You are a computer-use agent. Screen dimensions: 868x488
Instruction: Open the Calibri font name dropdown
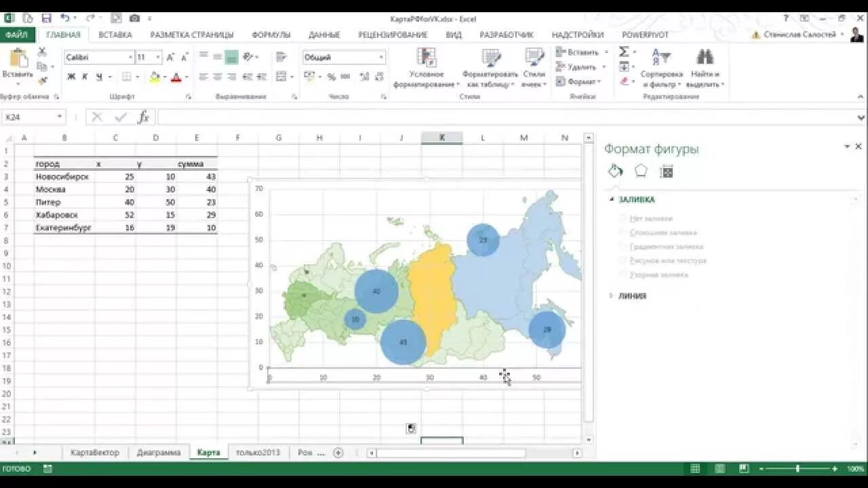pyautogui.click(x=130, y=58)
